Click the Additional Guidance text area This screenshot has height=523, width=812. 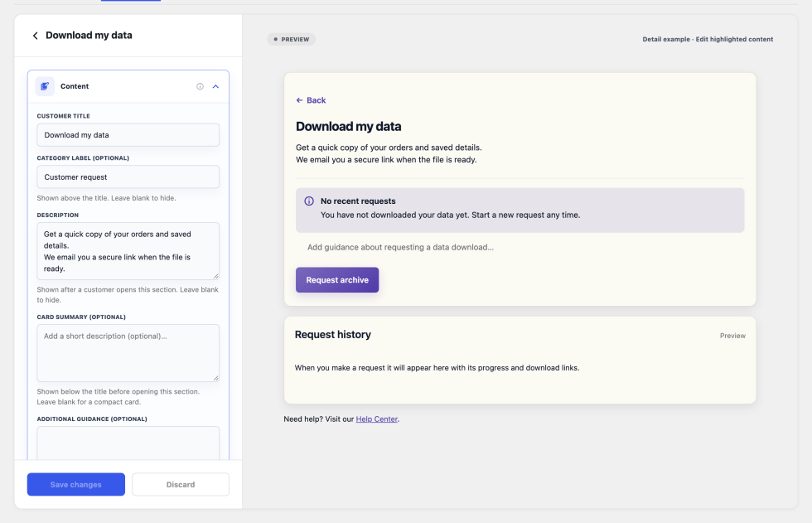(128, 443)
